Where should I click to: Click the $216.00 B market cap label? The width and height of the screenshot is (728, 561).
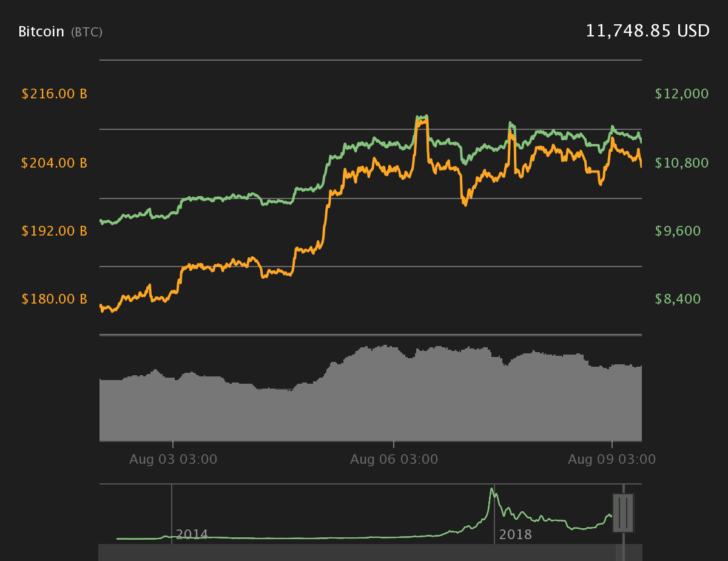point(55,94)
